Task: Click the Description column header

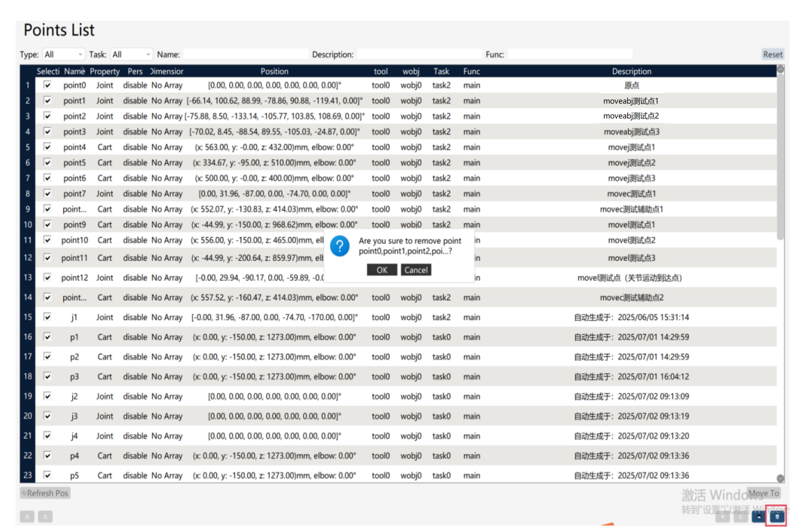Action: [x=631, y=71]
